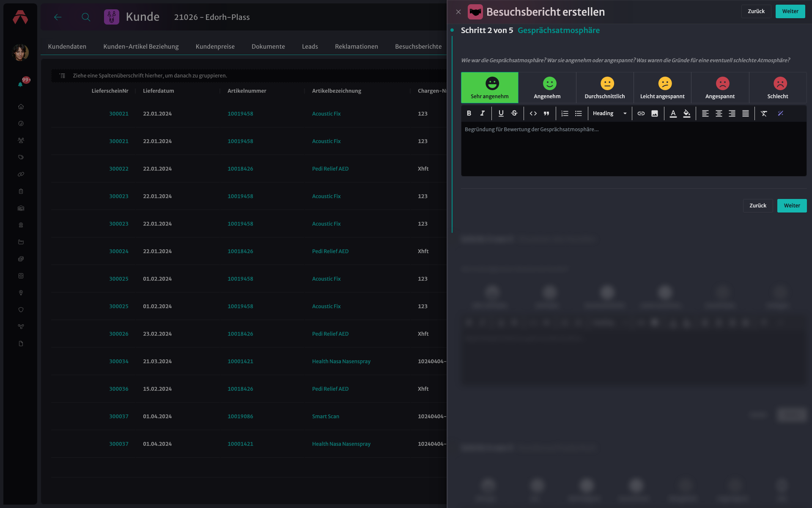Open Lieferschein 300036 link

point(119,389)
